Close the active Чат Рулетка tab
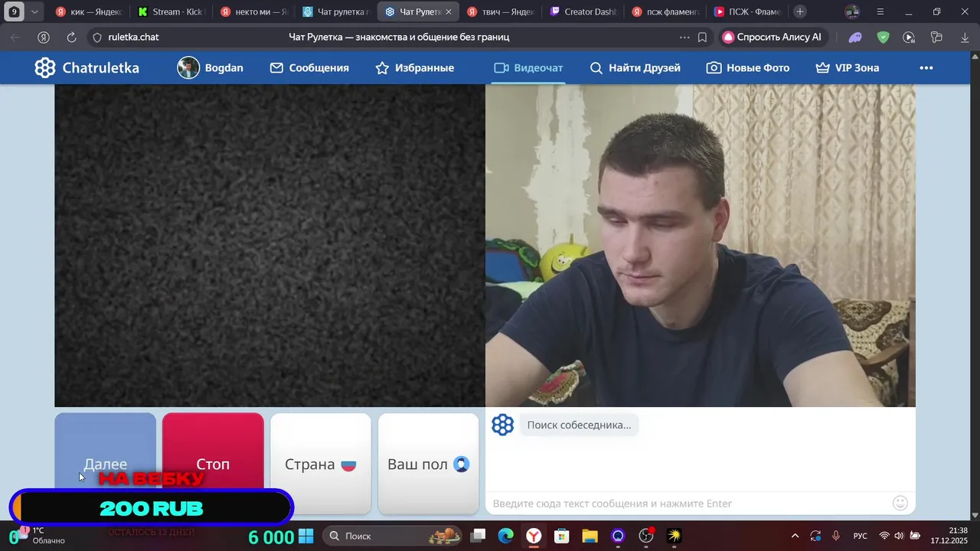The width and height of the screenshot is (980, 551). pyautogui.click(x=449, y=11)
